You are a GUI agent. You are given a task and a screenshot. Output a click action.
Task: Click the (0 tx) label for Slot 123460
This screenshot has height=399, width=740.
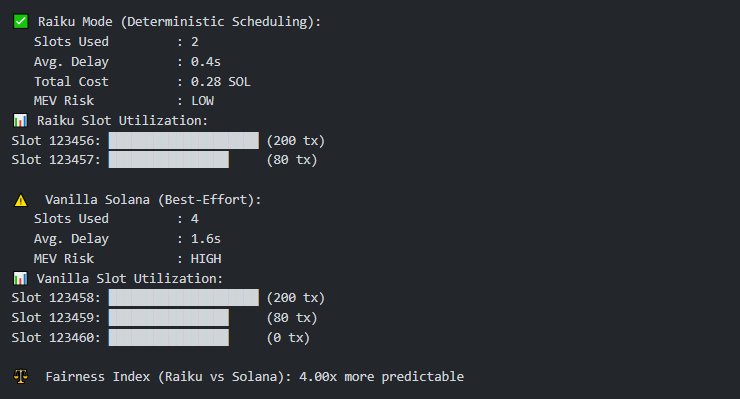pos(288,338)
